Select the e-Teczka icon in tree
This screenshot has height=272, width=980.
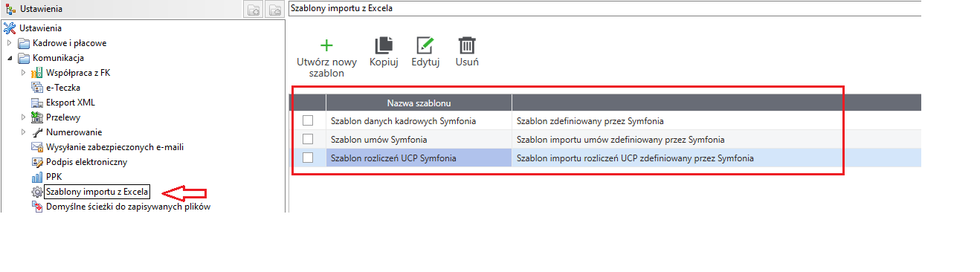click(x=37, y=88)
